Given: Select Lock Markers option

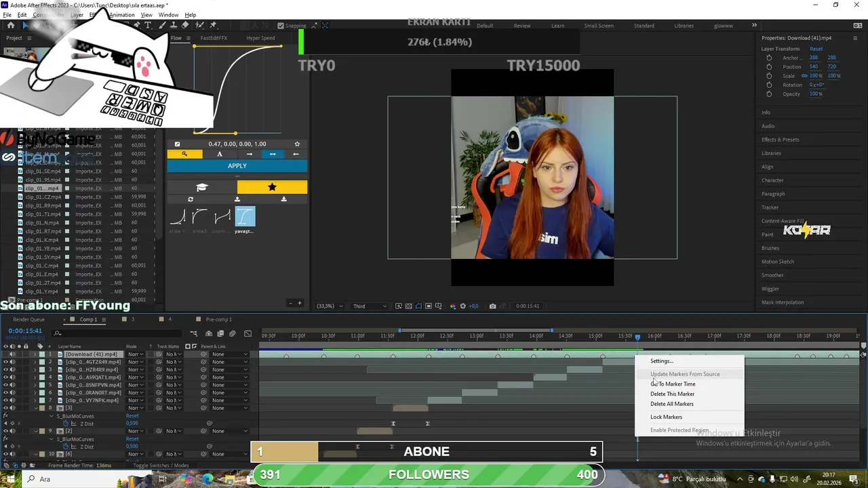Looking at the screenshot, I should (x=666, y=417).
